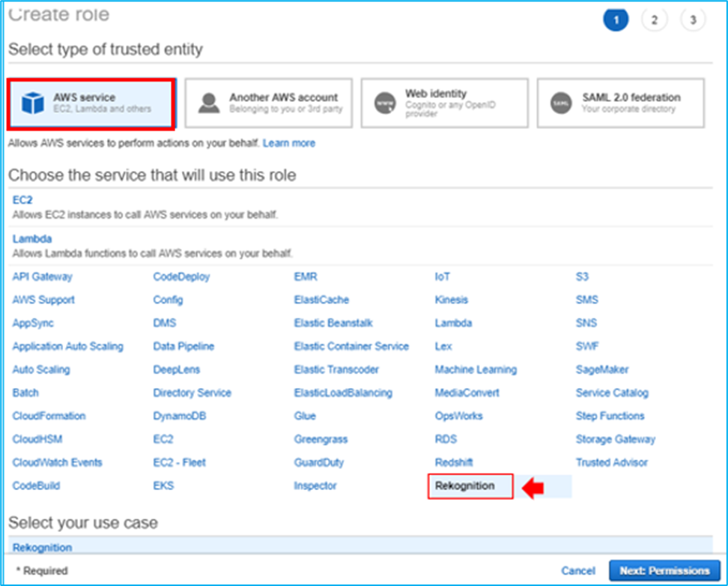Click Next: Permissions button

click(x=664, y=570)
